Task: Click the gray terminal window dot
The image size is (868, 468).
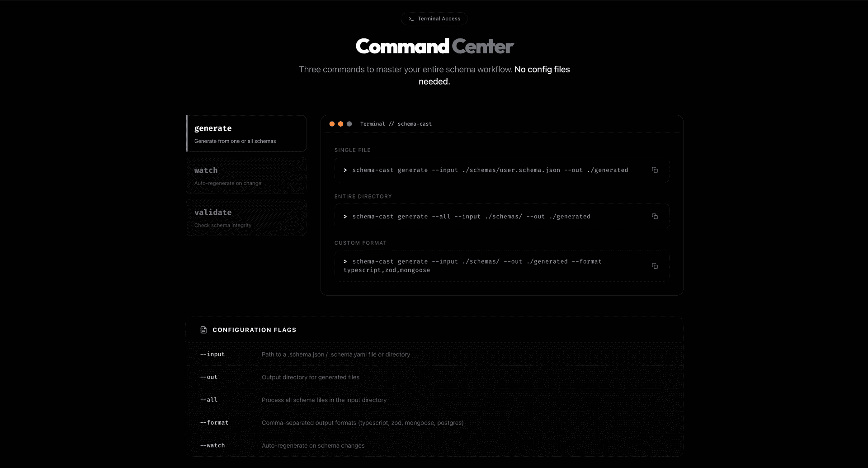Action: [349, 124]
